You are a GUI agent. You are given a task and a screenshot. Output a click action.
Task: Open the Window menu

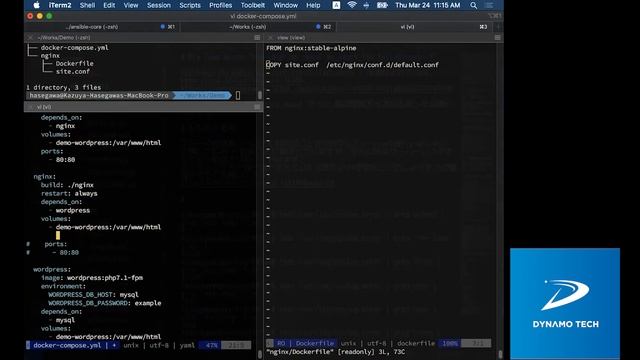[285, 5]
